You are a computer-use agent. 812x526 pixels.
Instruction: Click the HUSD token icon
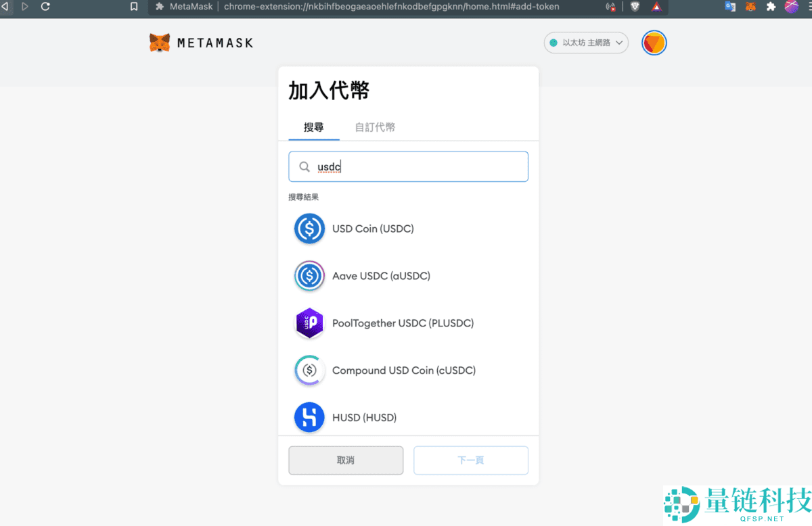pyautogui.click(x=309, y=417)
